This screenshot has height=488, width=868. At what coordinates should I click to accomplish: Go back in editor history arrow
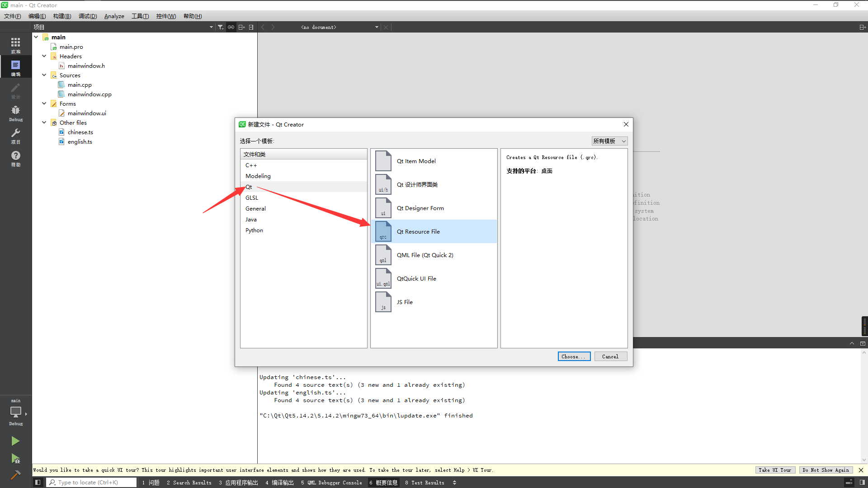(x=263, y=27)
